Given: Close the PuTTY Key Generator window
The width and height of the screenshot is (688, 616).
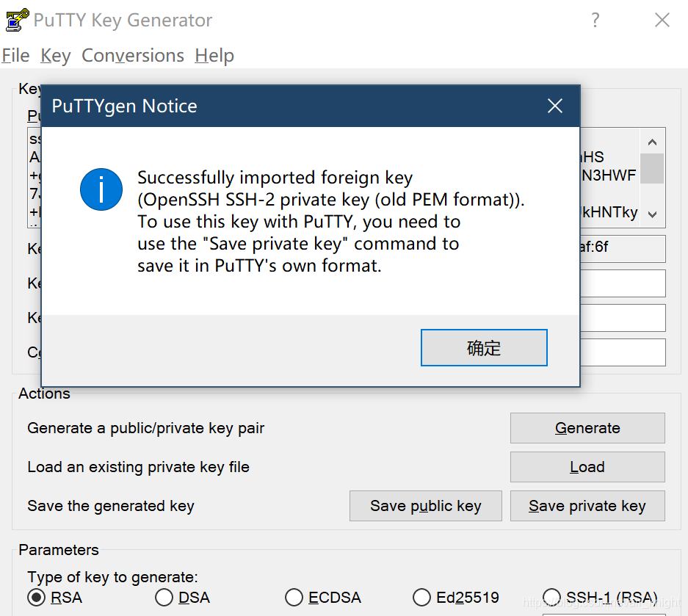Looking at the screenshot, I should click(662, 20).
